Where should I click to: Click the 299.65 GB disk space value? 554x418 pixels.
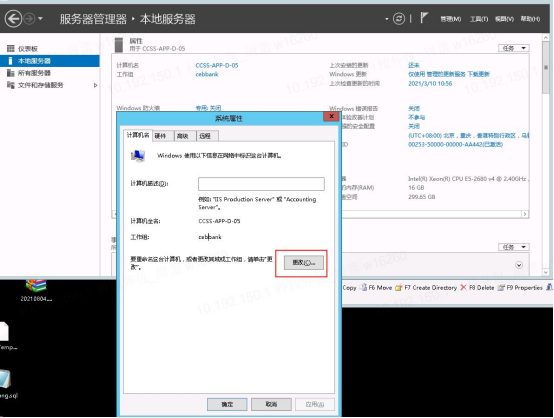422,197
